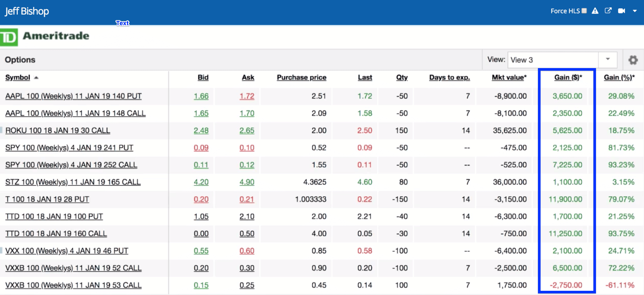Screen dimensions: 644x295
Task: Expand the header bar dropdown caret
Action: tap(635, 11)
